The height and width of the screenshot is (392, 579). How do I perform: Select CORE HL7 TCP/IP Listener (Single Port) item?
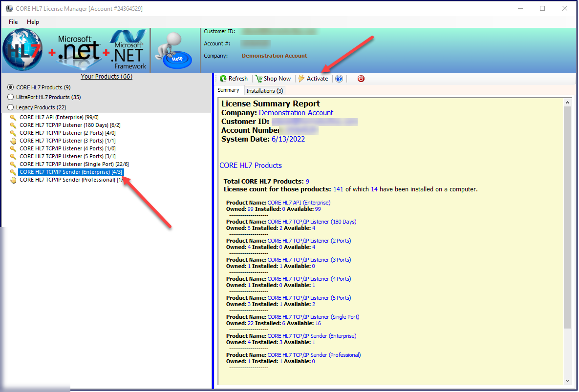tap(74, 164)
